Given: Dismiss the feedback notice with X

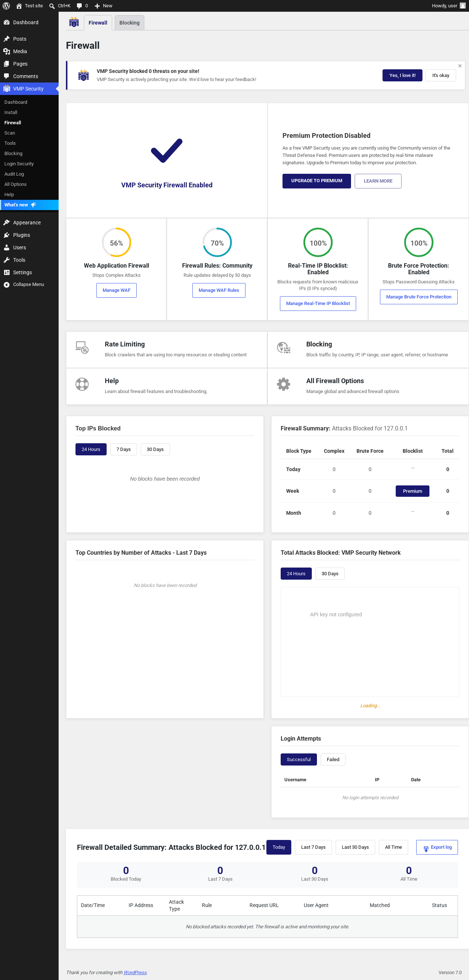Looking at the screenshot, I should [x=460, y=66].
